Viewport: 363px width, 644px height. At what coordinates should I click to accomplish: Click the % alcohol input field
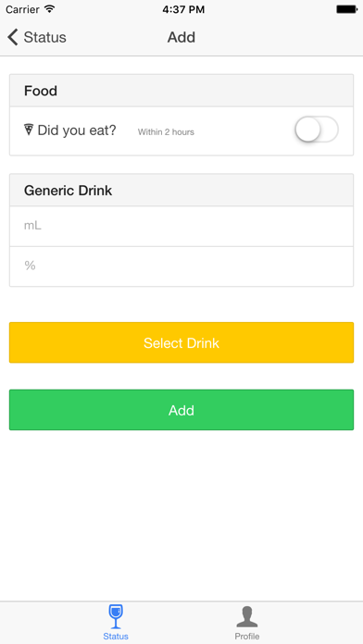coord(181,266)
